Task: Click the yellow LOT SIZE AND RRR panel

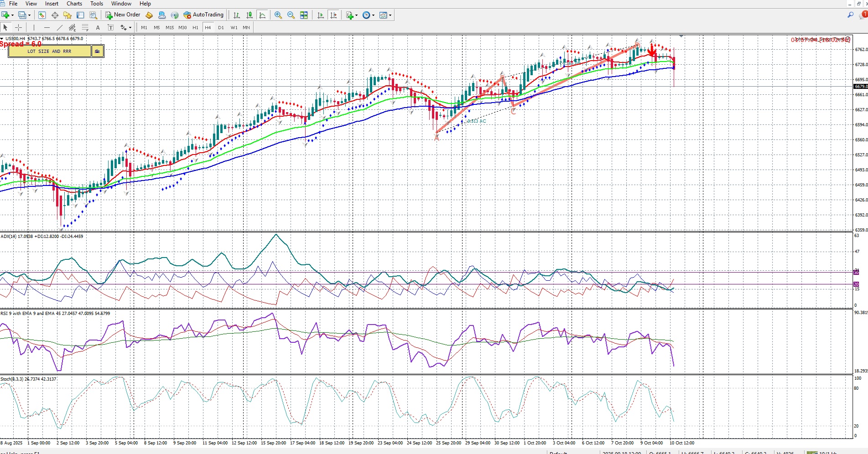Action: click(x=49, y=52)
